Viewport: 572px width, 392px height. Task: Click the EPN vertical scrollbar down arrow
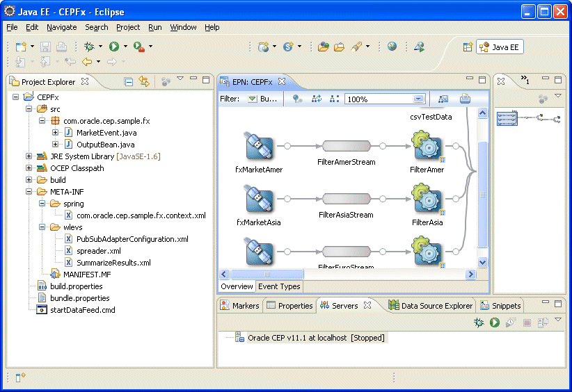click(482, 262)
